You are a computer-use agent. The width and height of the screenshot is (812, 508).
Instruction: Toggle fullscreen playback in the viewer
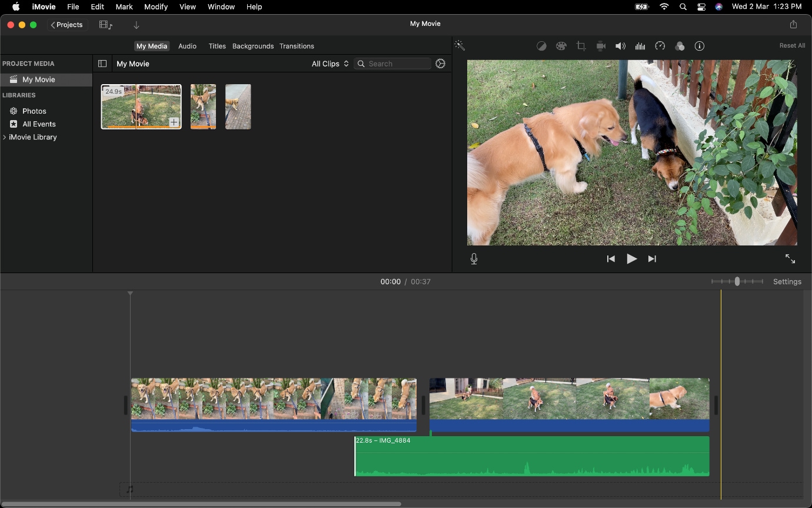pyautogui.click(x=790, y=259)
